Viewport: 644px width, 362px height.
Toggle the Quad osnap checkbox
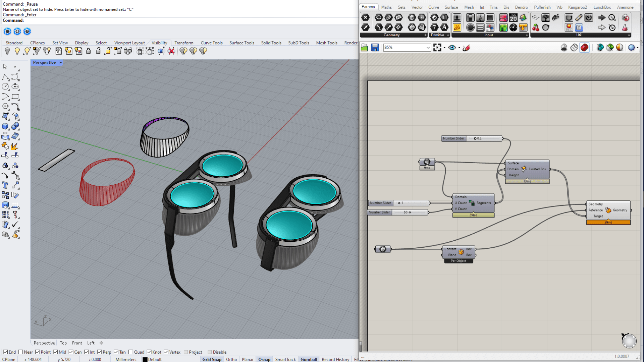point(131,352)
